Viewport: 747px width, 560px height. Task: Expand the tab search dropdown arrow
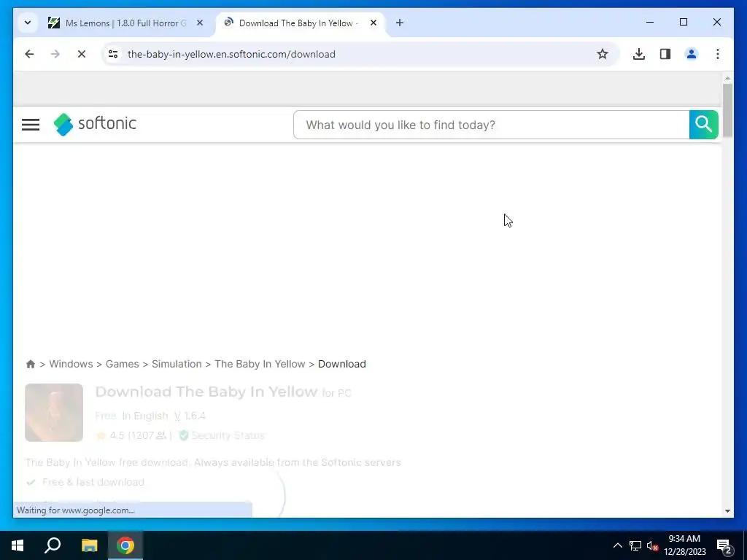(28, 23)
